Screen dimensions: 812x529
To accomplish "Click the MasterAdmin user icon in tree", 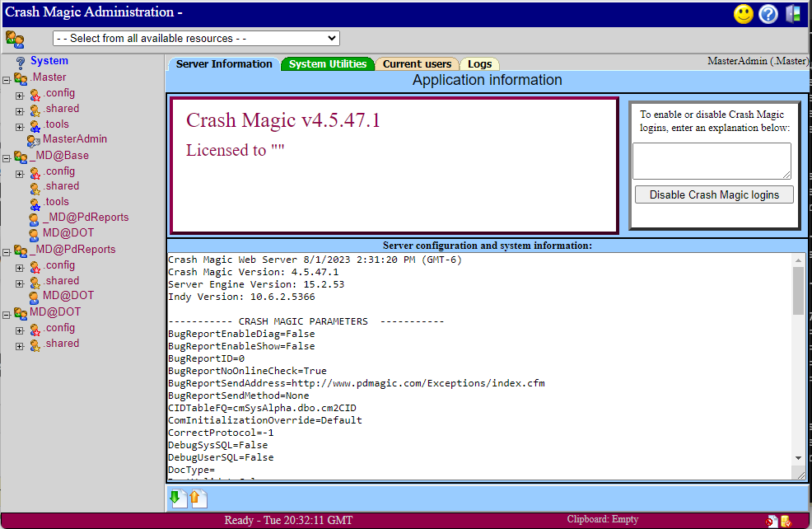I will (x=34, y=140).
